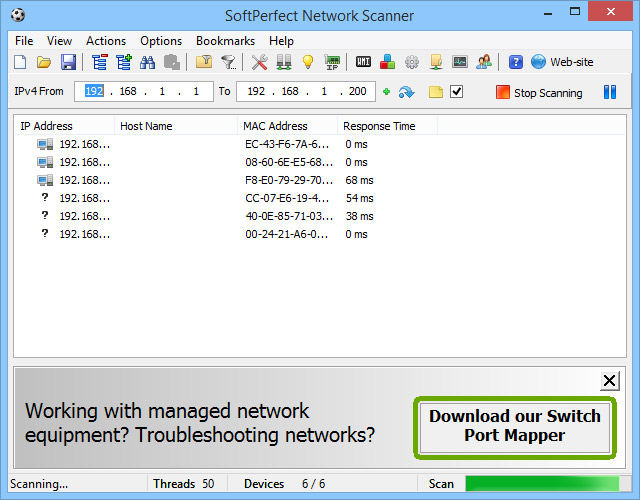Click the From IP last octet 1
The width and height of the screenshot is (640, 500).
tap(196, 91)
